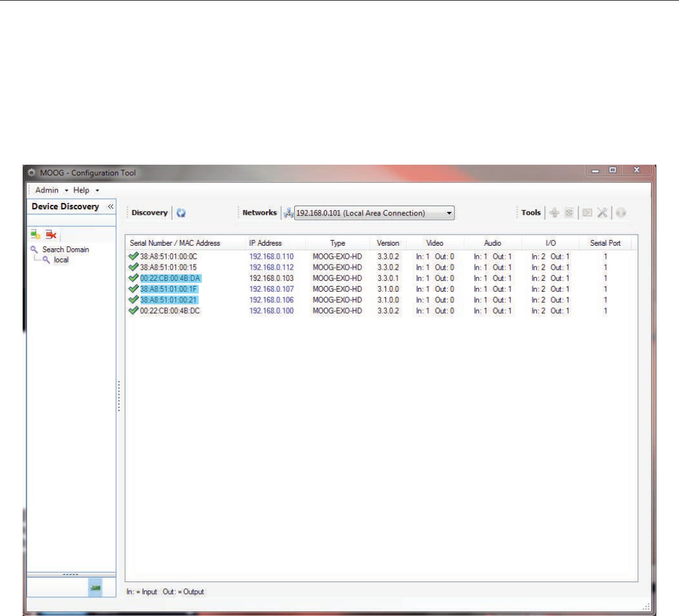Sort by Serial Number / MAC Address column
Viewport: 679px width, 616px height.
tap(175, 243)
